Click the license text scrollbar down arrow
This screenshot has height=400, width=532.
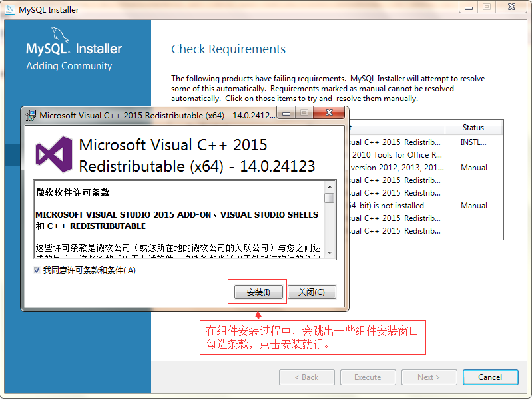[x=330, y=253]
